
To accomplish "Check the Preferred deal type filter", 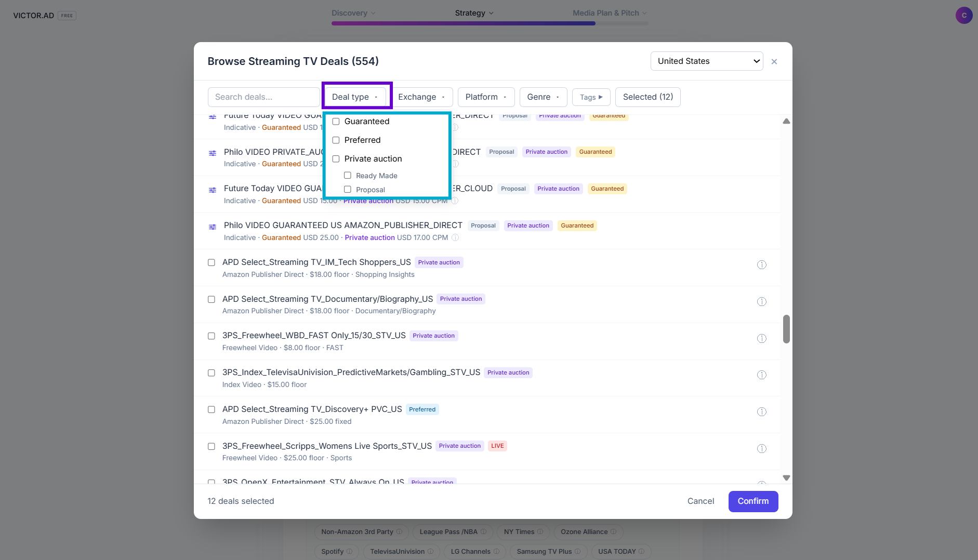I will [336, 140].
